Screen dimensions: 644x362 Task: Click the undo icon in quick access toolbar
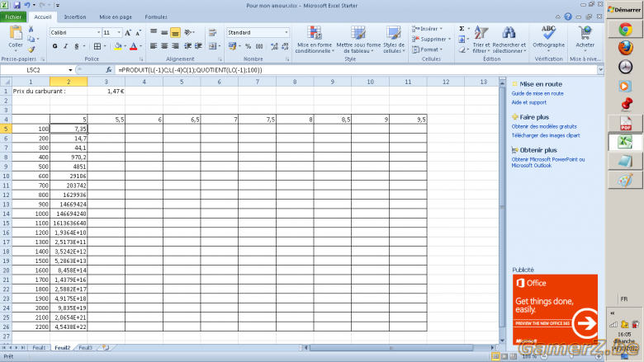tap(27, 5)
